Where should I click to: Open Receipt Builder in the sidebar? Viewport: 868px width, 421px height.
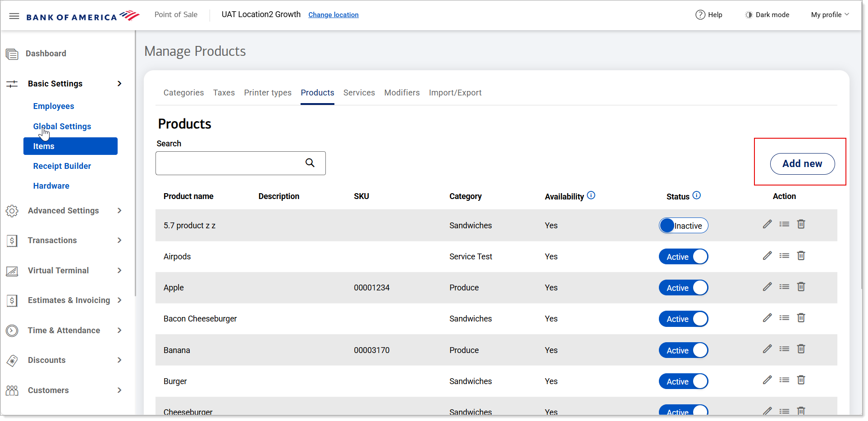tap(62, 166)
